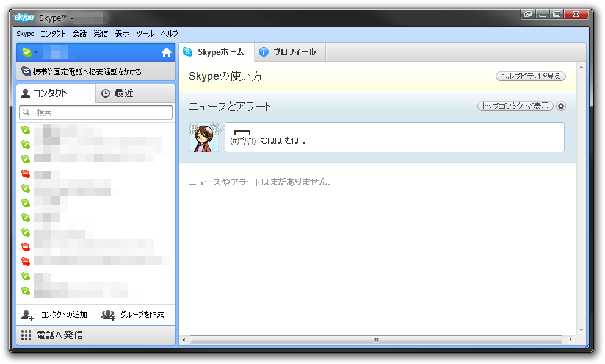Focus the 検索 contact search field
This screenshot has height=364, width=605.
(x=96, y=112)
